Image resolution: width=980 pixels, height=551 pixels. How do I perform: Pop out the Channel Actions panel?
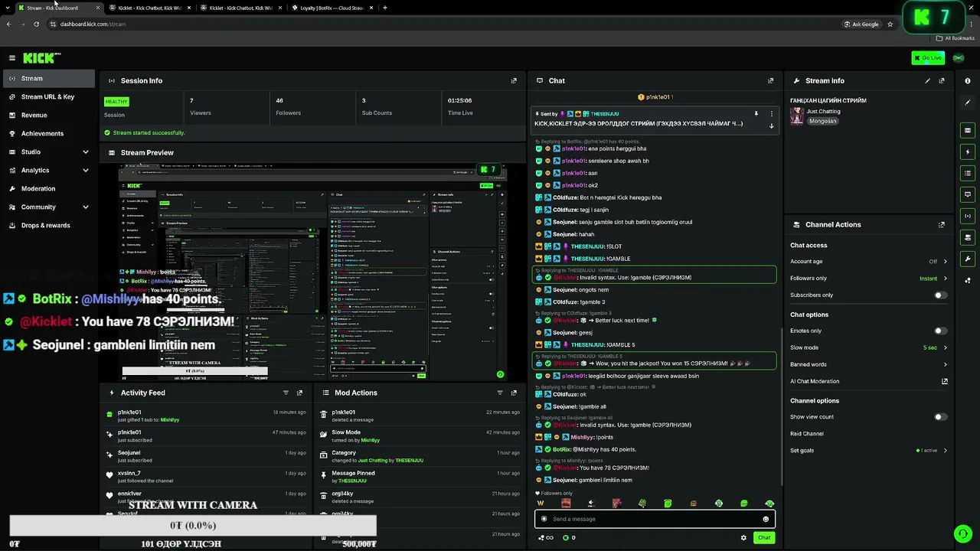pyautogui.click(x=942, y=224)
